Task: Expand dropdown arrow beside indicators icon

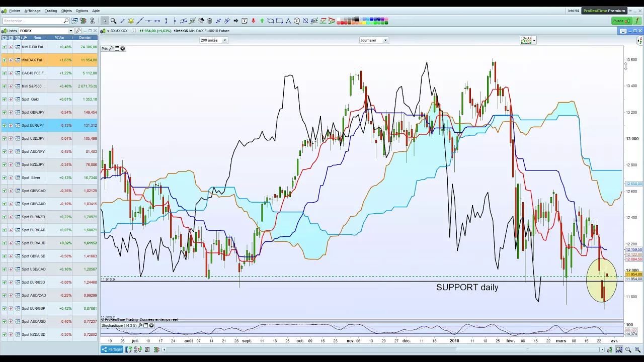Action: 534,40
